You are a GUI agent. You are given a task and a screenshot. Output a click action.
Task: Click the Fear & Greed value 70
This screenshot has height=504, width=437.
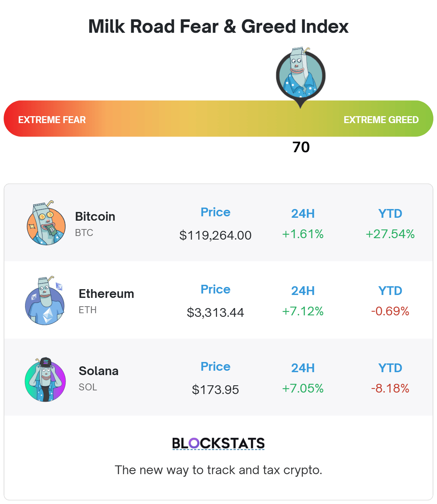pyautogui.click(x=301, y=147)
